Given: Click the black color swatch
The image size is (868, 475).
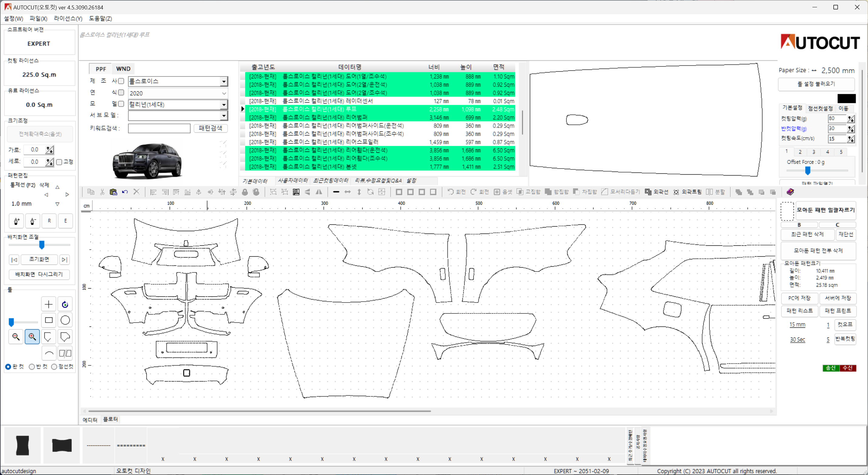Looking at the screenshot, I should pyautogui.click(x=846, y=98).
